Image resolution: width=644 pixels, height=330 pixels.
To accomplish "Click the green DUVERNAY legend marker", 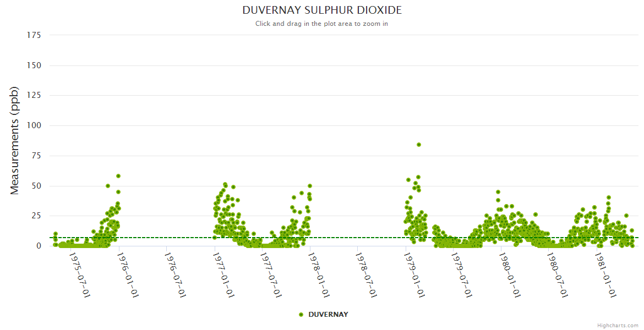I will (301, 315).
